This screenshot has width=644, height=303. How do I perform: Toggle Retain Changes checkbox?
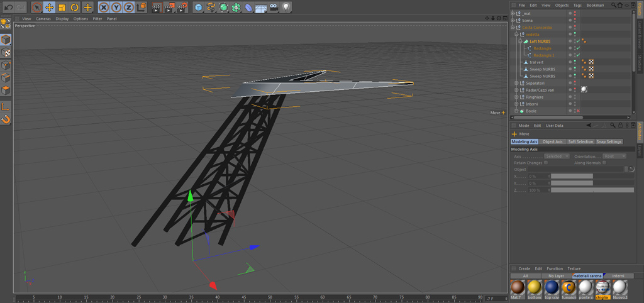(x=546, y=163)
